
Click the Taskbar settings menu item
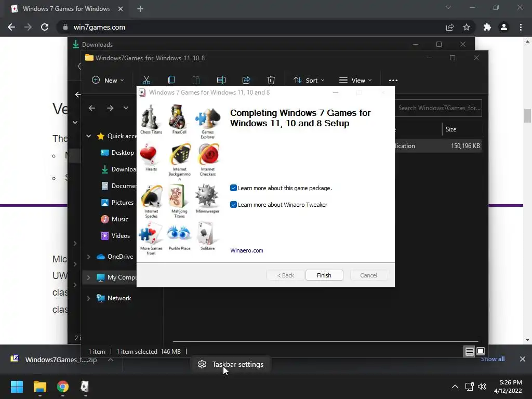(x=231, y=364)
